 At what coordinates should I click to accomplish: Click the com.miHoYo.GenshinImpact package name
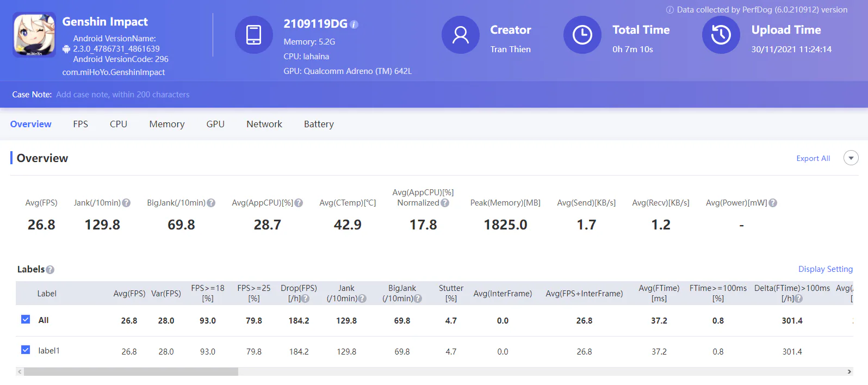(x=114, y=72)
